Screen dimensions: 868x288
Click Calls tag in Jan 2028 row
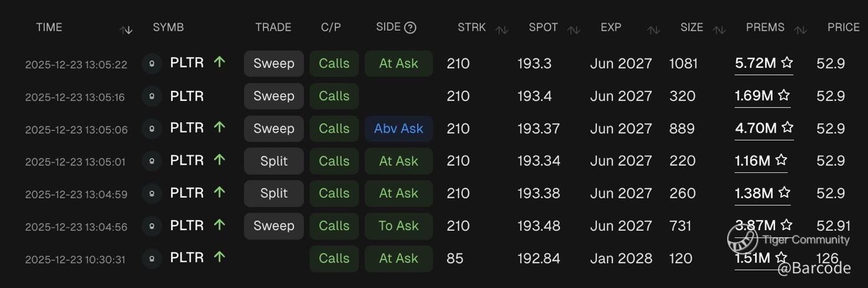pyautogui.click(x=334, y=258)
